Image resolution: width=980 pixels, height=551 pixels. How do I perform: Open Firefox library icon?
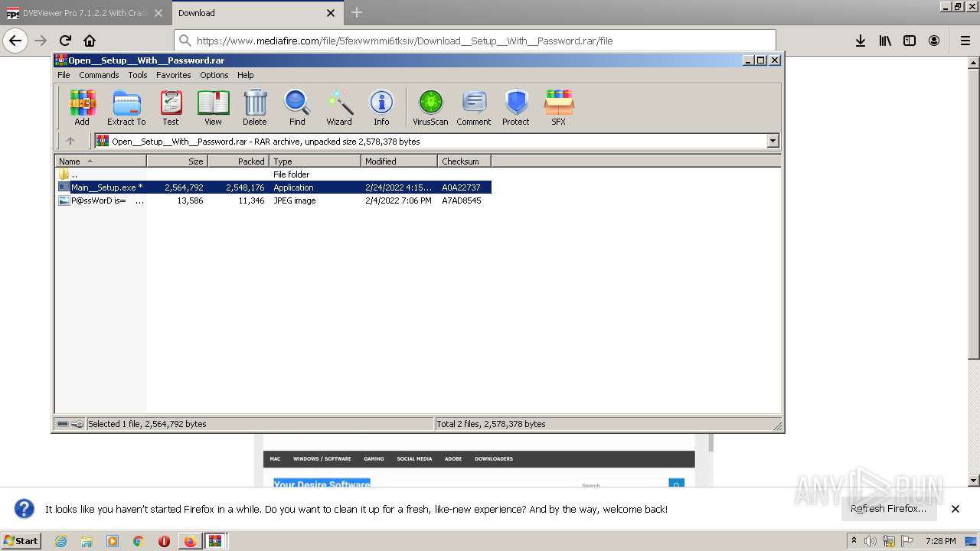(x=885, y=41)
